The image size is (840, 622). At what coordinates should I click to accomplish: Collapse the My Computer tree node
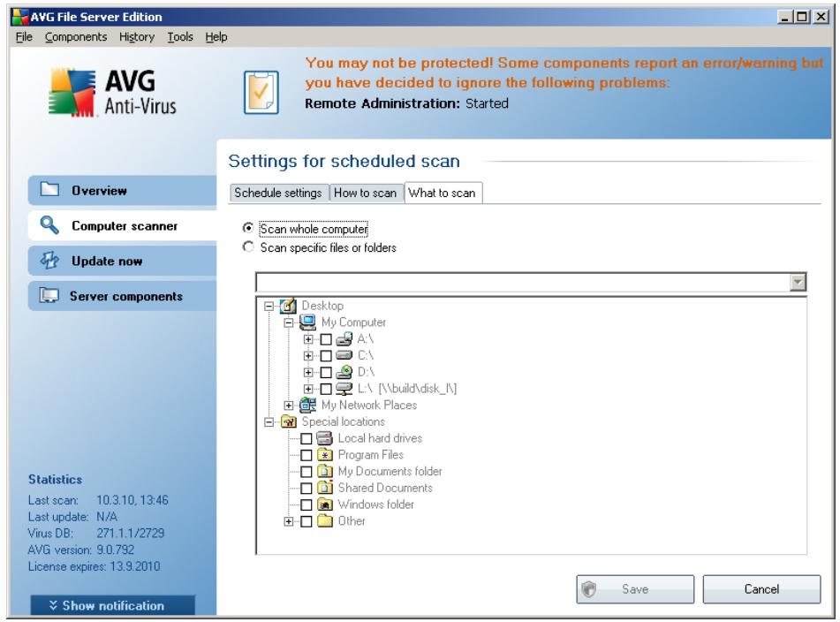pyautogui.click(x=289, y=322)
